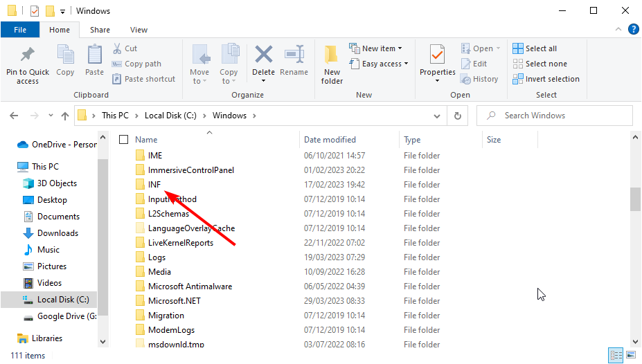Click Select none in the ribbon
This screenshot has height=364, width=642.
[x=540, y=64]
